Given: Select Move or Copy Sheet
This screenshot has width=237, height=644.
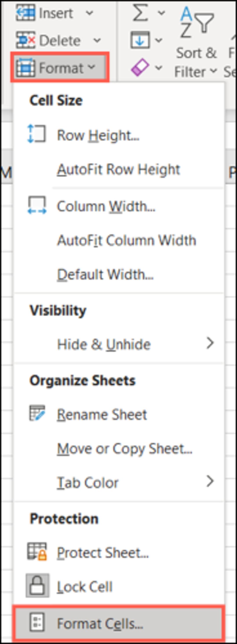Looking at the screenshot, I should [x=125, y=449].
